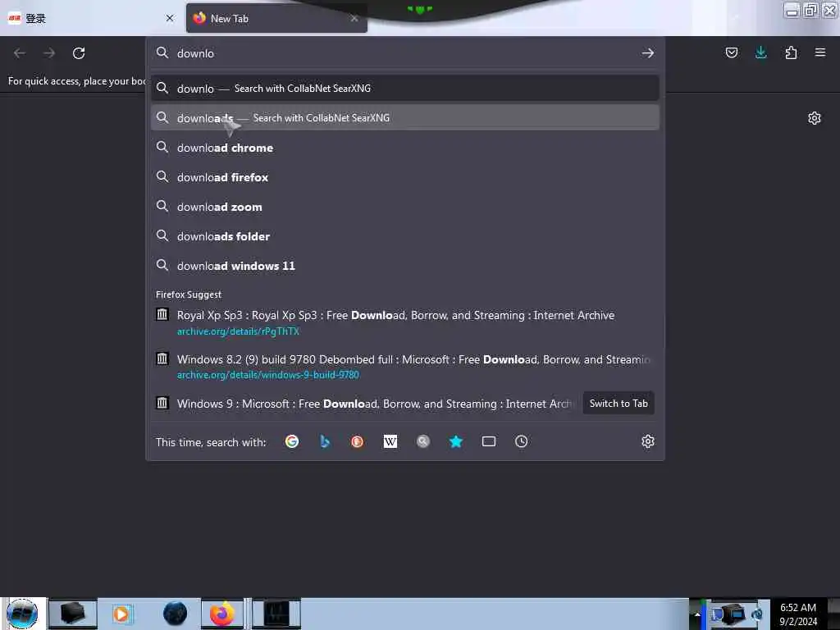The height and width of the screenshot is (630, 840).
Task: Open the Downloads toolbar icon
Action: tap(760, 52)
